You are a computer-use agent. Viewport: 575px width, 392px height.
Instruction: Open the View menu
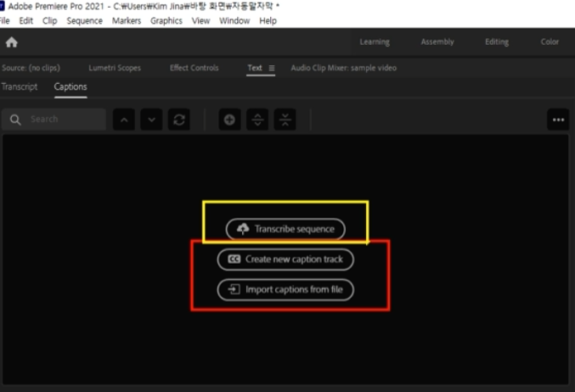pyautogui.click(x=201, y=21)
